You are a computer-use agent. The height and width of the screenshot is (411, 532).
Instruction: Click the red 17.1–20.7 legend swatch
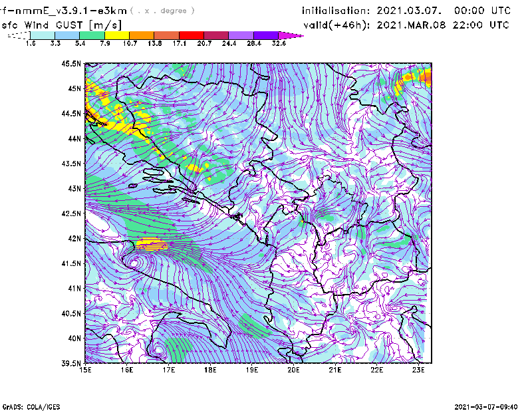click(192, 35)
